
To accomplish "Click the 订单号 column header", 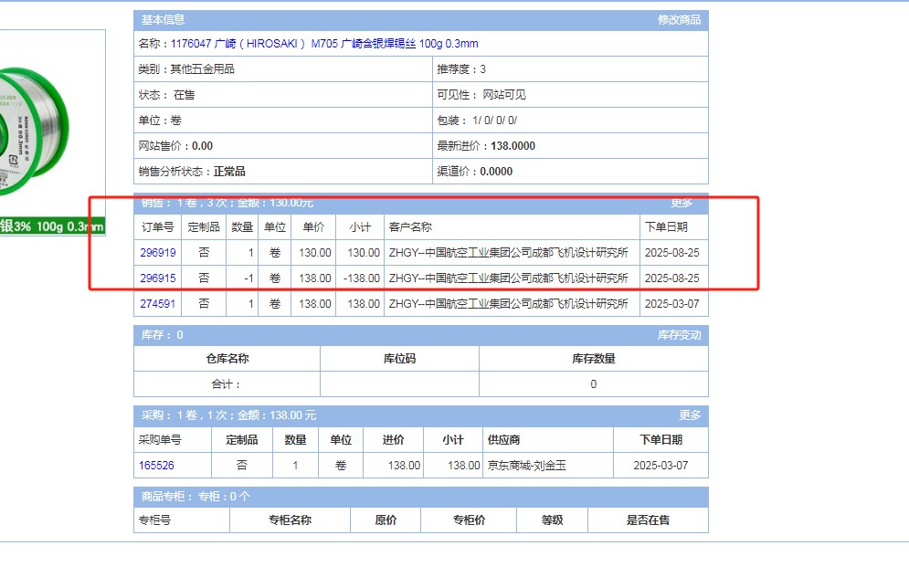I will click(x=158, y=227).
